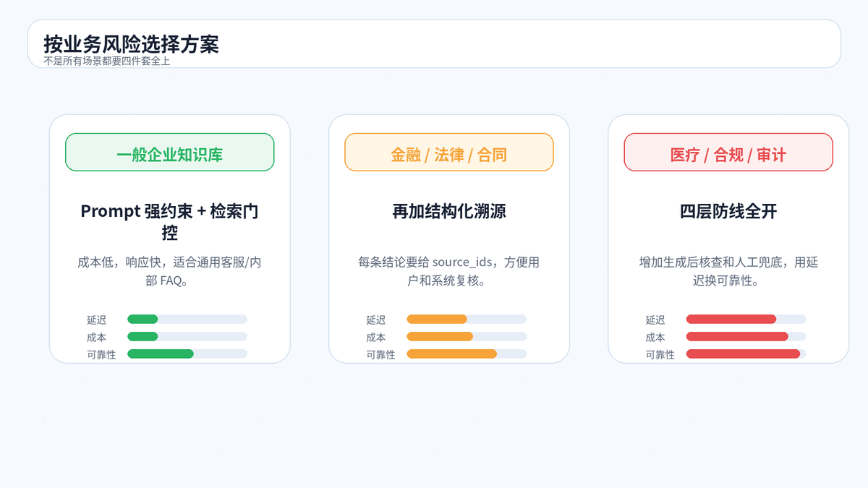Click the green 成本 bar
This screenshot has height=488, width=868.
click(x=187, y=337)
